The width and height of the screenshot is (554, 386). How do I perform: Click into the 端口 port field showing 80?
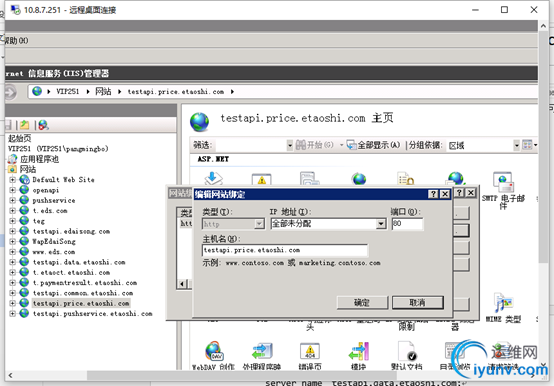click(407, 224)
